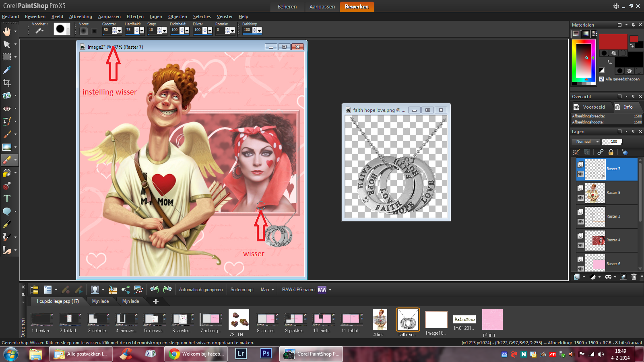Screen dimensions: 644x362
Task: Click the 'Automatisch groeperen' button
Action: click(200, 290)
